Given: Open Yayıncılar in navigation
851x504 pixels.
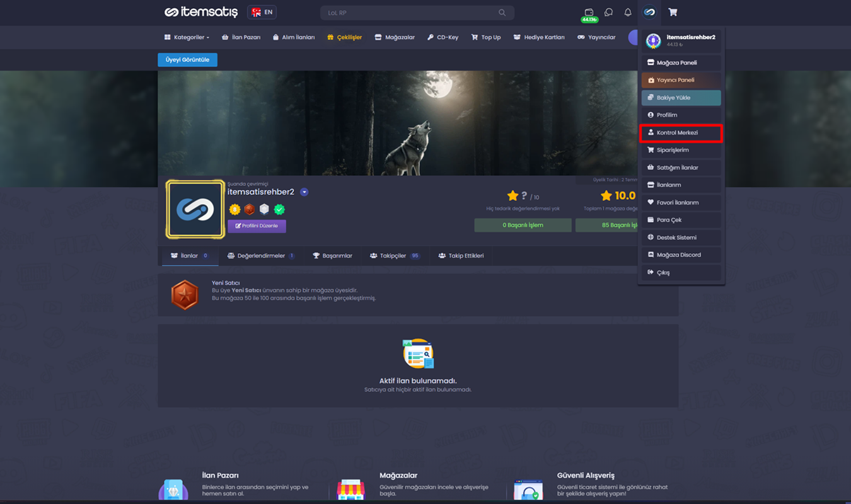Looking at the screenshot, I should pyautogui.click(x=596, y=37).
